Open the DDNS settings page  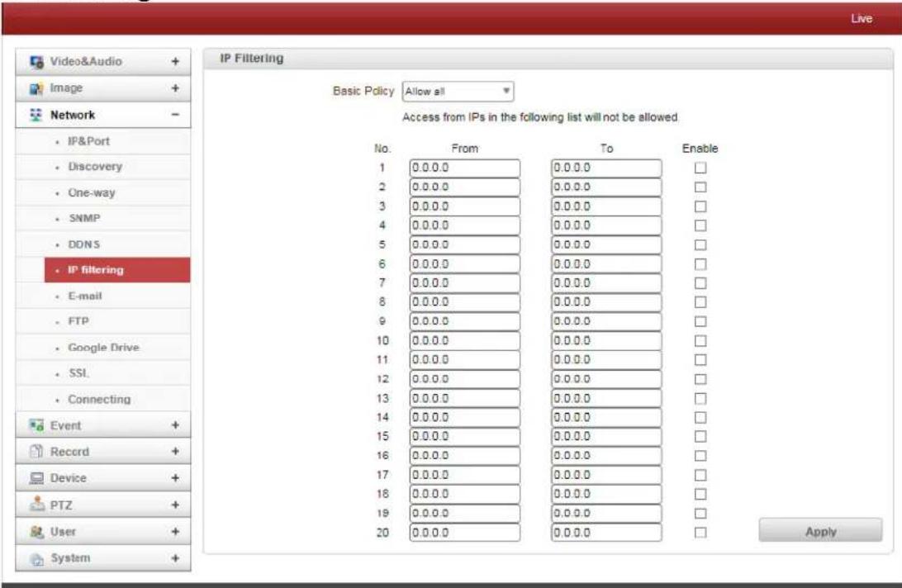click(x=84, y=244)
